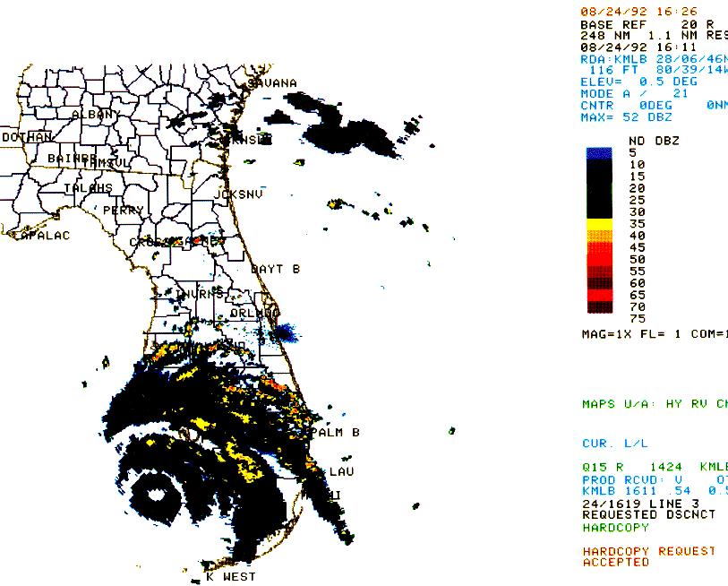This screenshot has width=728, height=586.
Task: Select the SAVANA city label
Action: (272, 83)
